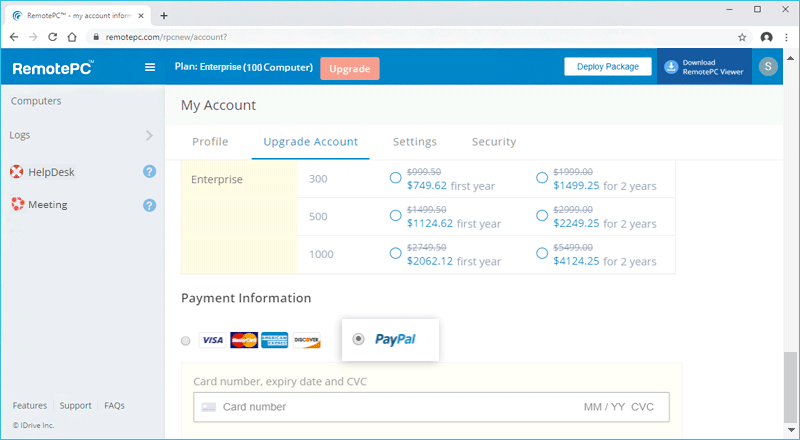Select 500 computers $2249.25 for 2 years
This screenshot has width=800, height=440.
pos(542,215)
